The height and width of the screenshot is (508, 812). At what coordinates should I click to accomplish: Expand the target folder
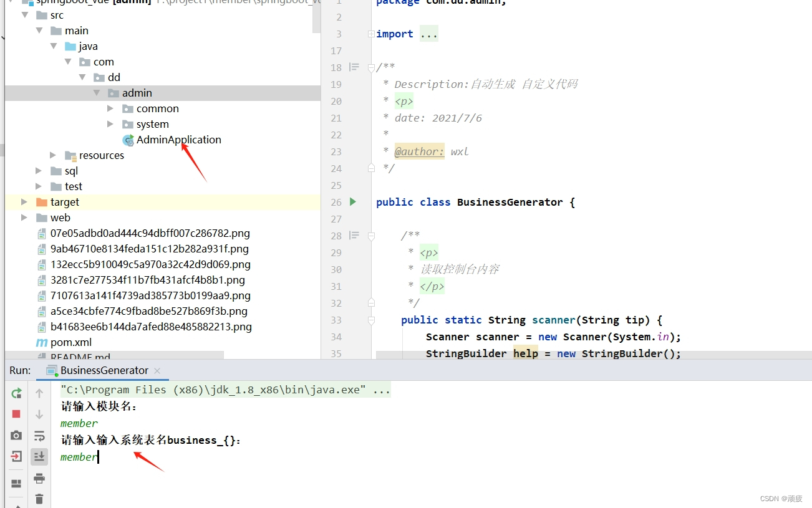point(24,202)
